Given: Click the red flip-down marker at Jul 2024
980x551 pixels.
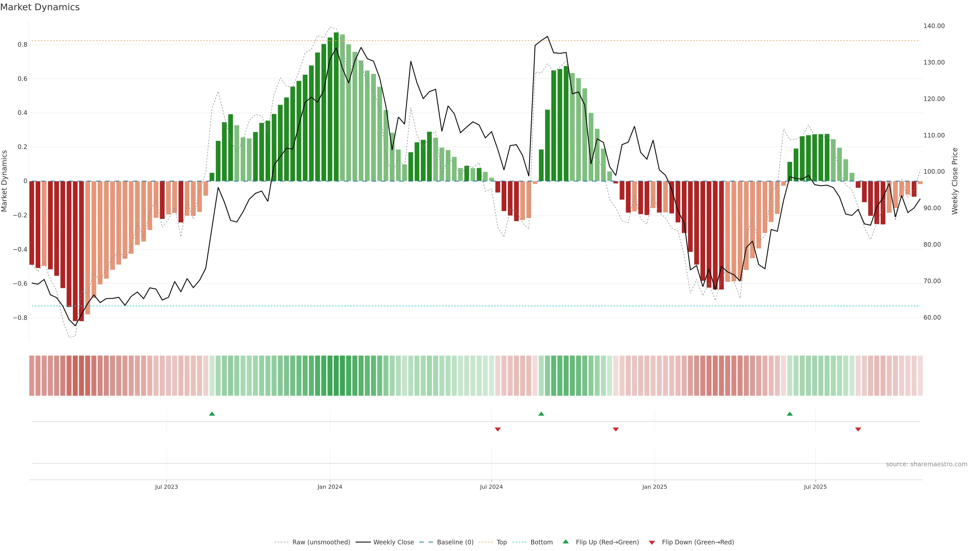Looking at the screenshot, I should (498, 429).
